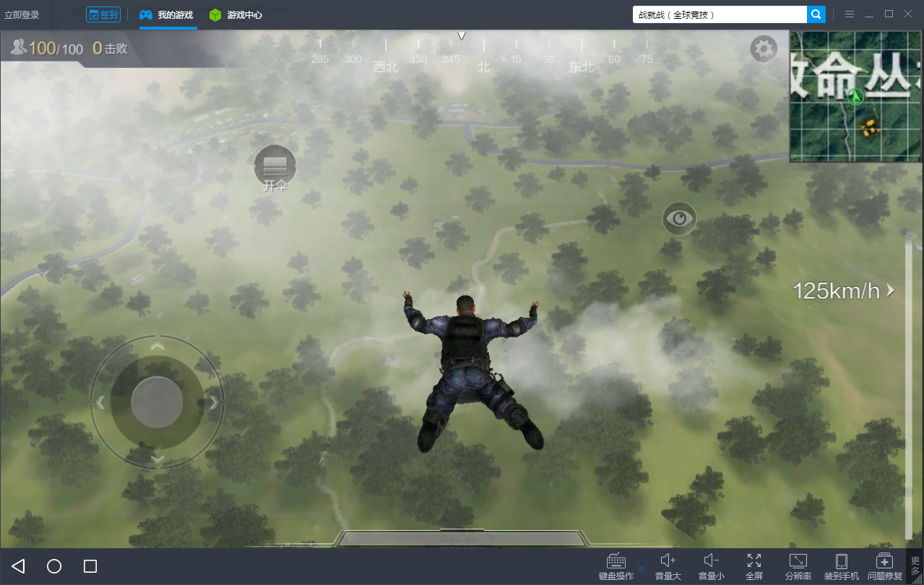This screenshot has height=585, width=924.
Task: Push joystick up arrow
Action: click(x=157, y=347)
